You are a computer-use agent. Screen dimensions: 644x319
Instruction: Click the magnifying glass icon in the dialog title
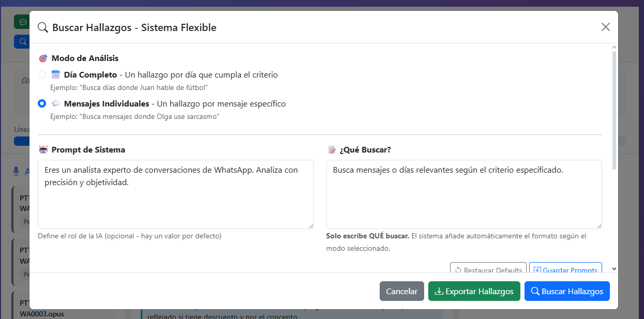43,27
